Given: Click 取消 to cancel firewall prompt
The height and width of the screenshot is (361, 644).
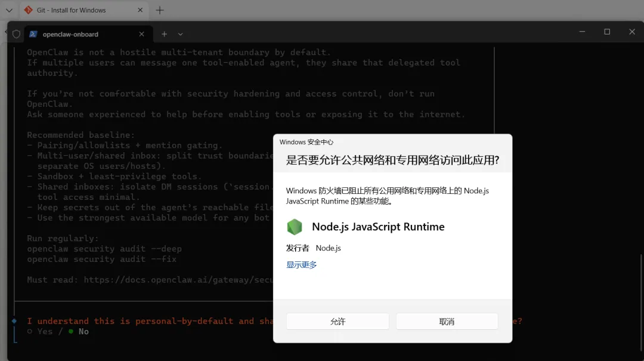Looking at the screenshot, I should coord(447,322).
